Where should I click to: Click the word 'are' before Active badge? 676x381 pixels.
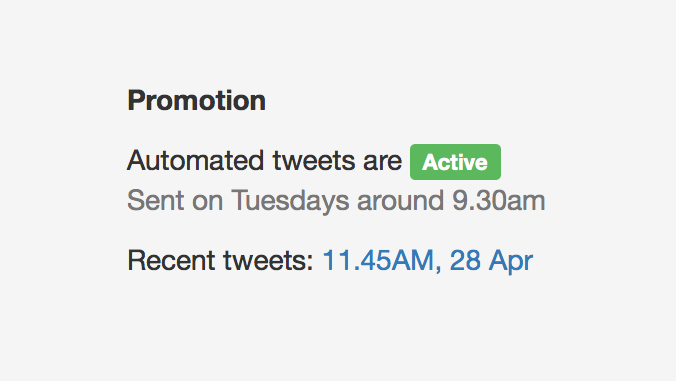[x=382, y=162]
